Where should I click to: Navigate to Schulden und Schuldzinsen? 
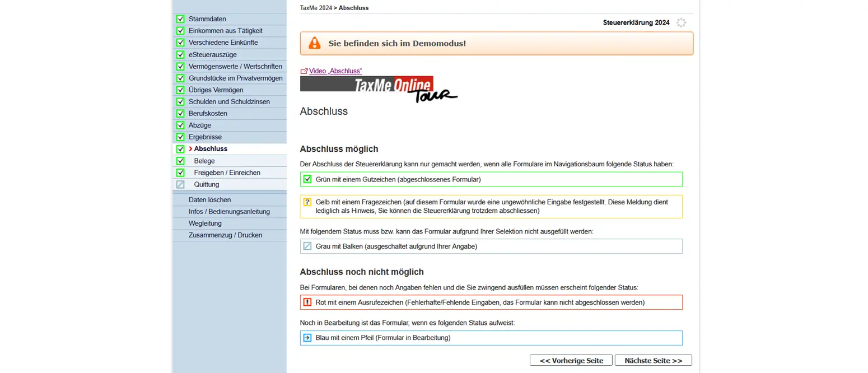pos(229,101)
